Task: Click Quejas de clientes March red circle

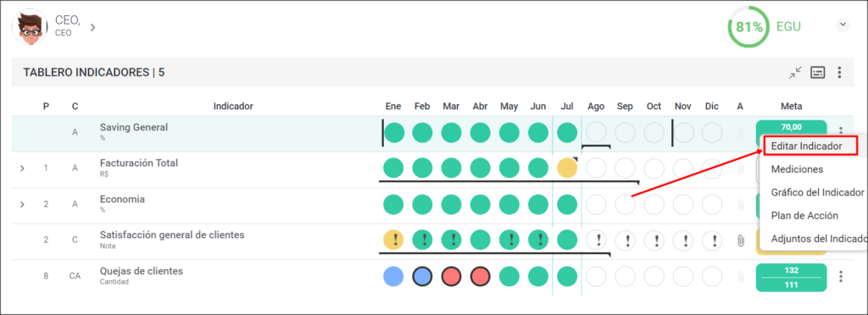Action: click(452, 276)
